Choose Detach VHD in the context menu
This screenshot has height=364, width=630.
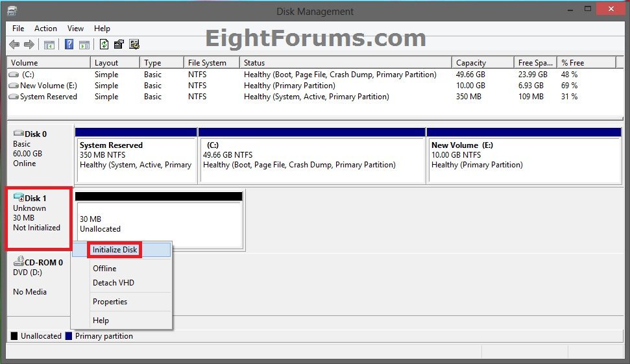pos(114,283)
